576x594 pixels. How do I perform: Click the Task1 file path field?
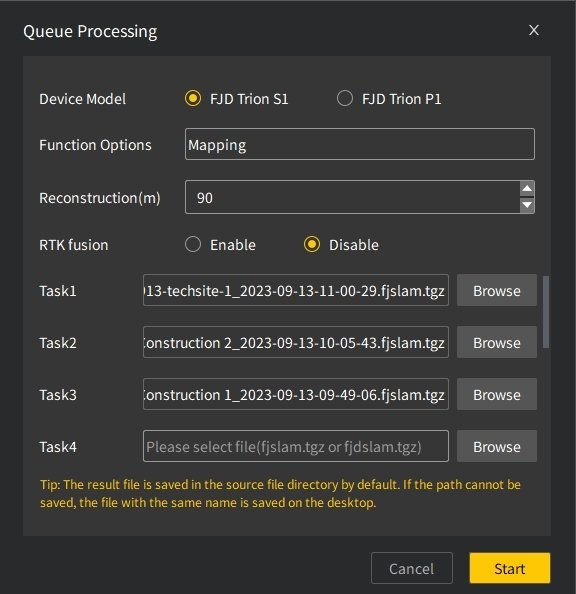coord(296,290)
